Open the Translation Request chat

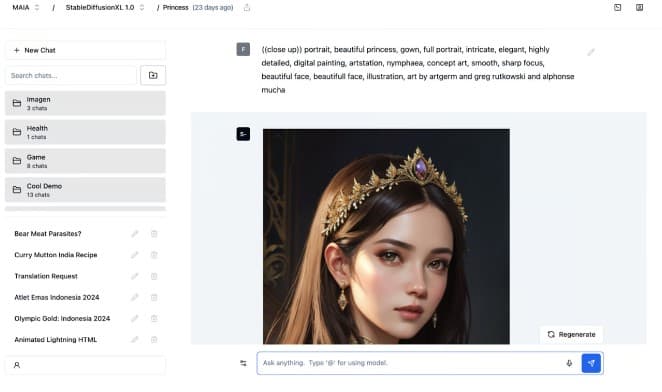point(46,276)
